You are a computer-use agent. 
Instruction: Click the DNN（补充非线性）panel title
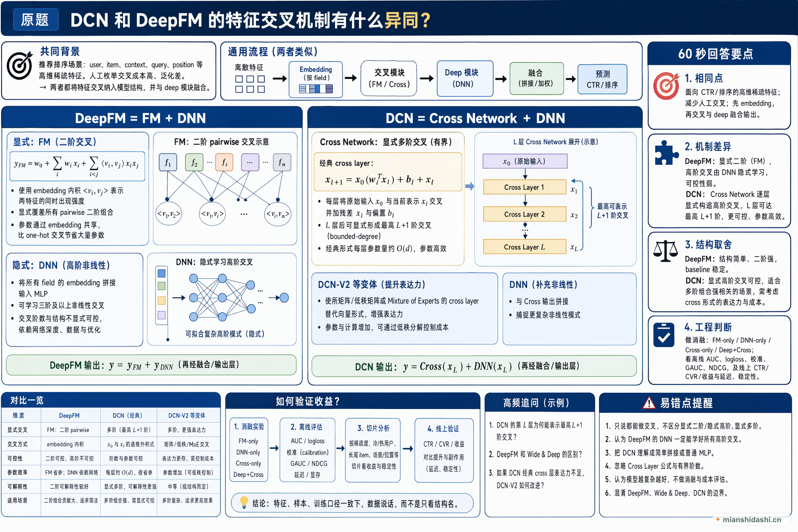tap(544, 284)
